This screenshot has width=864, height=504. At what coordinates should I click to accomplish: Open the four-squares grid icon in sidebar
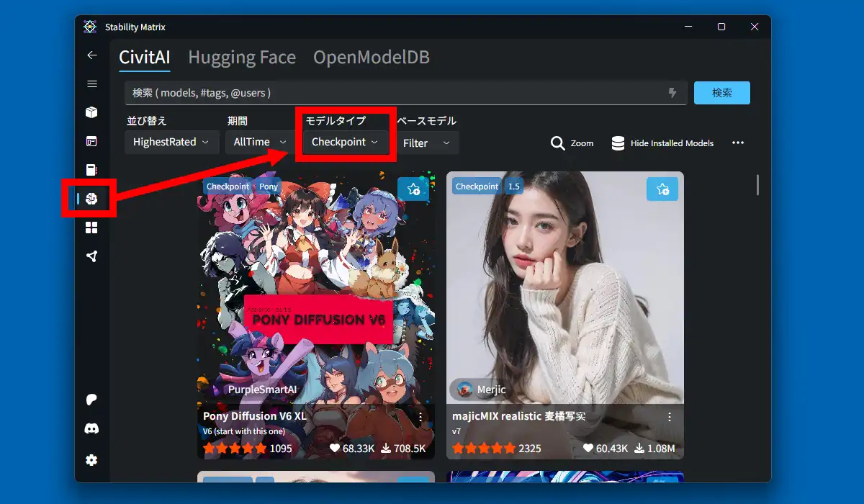pyautogui.click(x=91, y=228)
